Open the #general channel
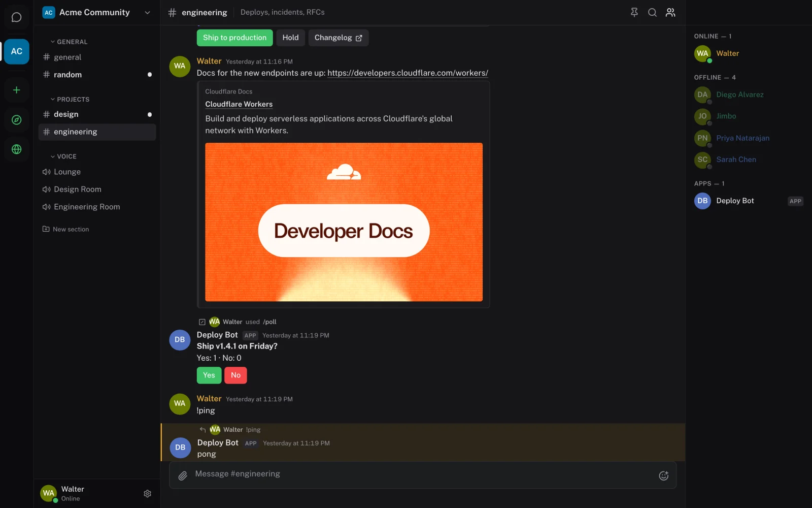The width and height of the screenshot is (812, 508). tap(97, 57)
